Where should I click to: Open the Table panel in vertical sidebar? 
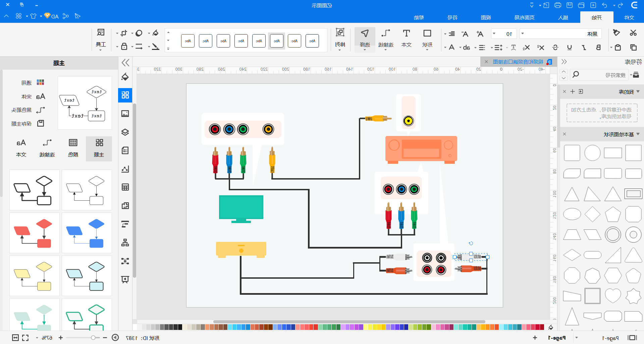coord(125,187)
